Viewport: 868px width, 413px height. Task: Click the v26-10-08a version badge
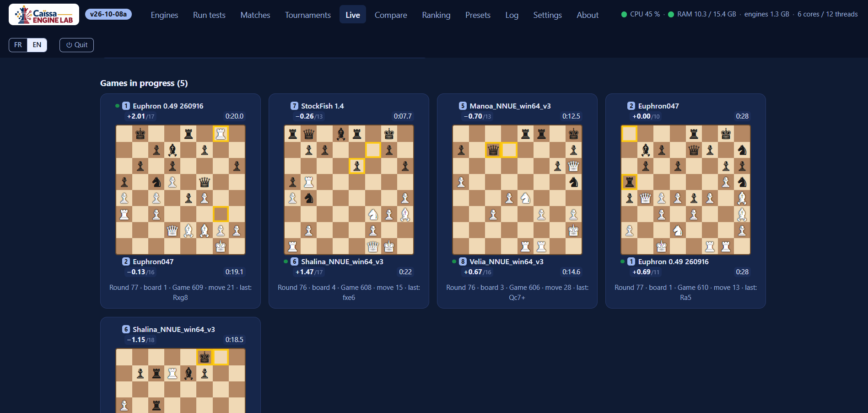click(108, 14)
